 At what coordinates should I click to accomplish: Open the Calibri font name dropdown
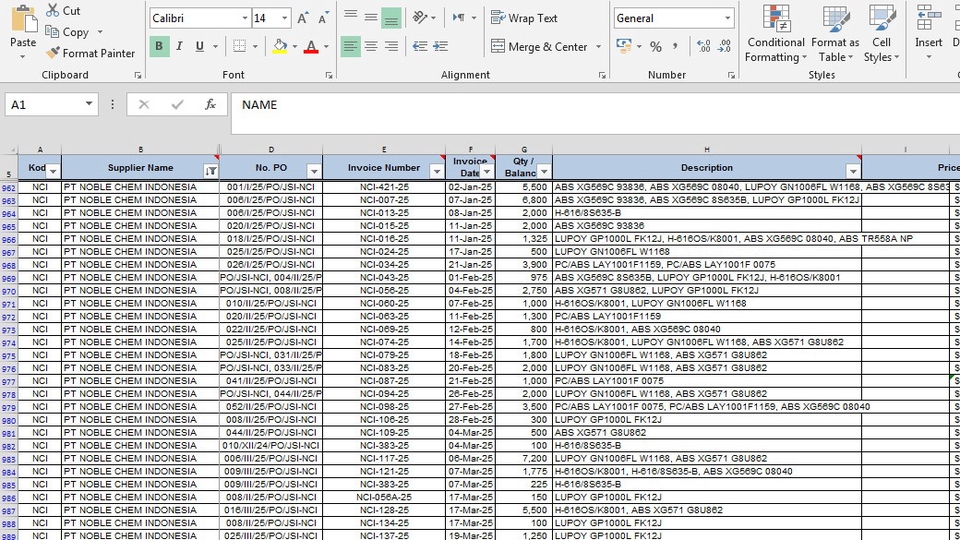click(x=245, y=18)
